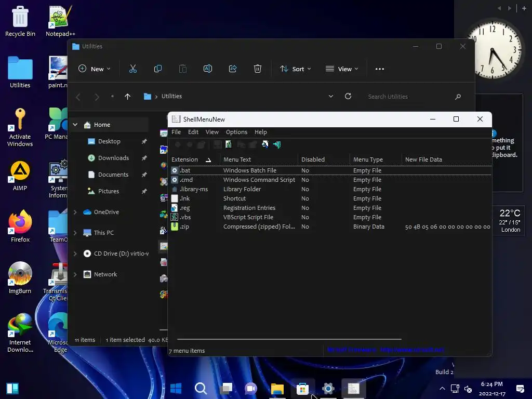The height and width of the screenshot is (399, 532).
Task: Select the AIMP desktop shortcut
Action: tap(20, 176)
